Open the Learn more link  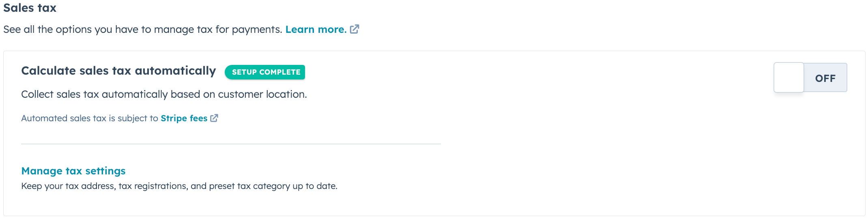(316, 30)
